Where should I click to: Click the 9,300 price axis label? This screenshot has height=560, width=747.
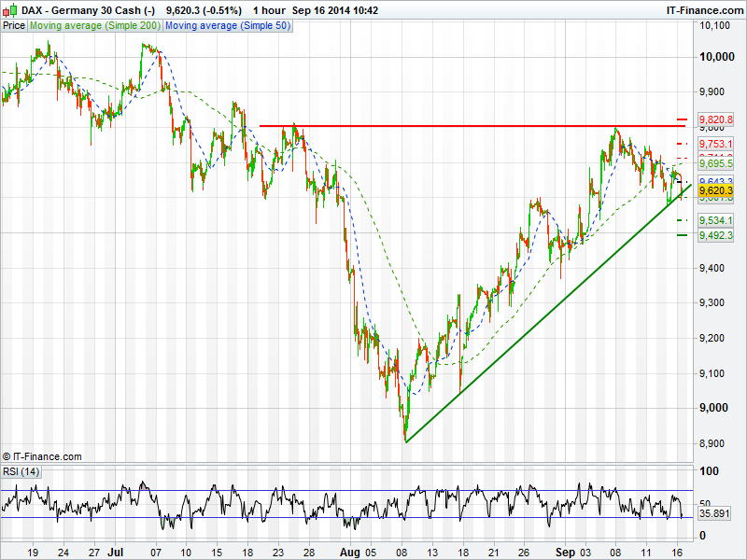tap(712, 302)
